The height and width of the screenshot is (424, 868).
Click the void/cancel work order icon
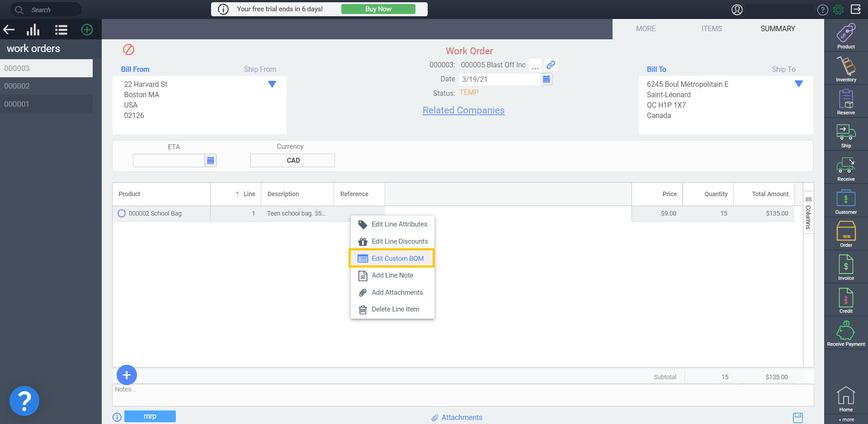pyautogui.click(x=128, y=49)
